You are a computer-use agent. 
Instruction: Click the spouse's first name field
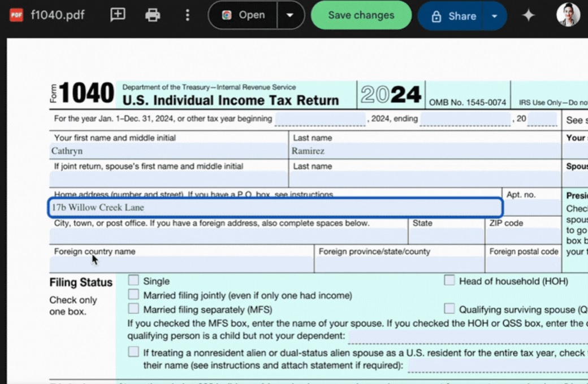(x=168, y=179)
